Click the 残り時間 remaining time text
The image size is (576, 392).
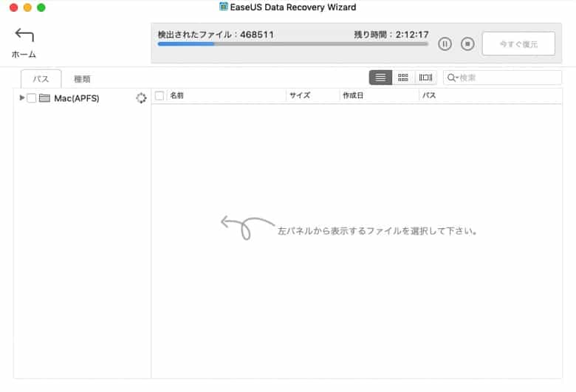pyautogui.click(x=391, y=35)
